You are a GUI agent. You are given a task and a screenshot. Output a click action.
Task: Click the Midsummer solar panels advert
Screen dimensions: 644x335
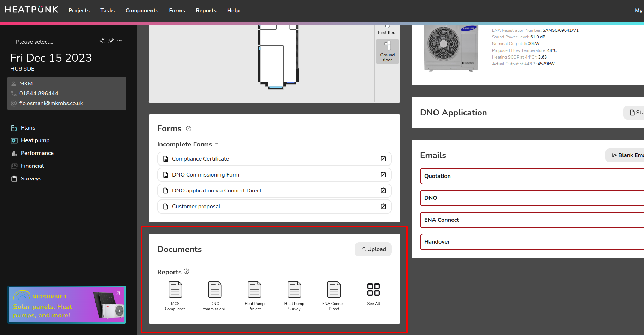click(x=67, y=305)
